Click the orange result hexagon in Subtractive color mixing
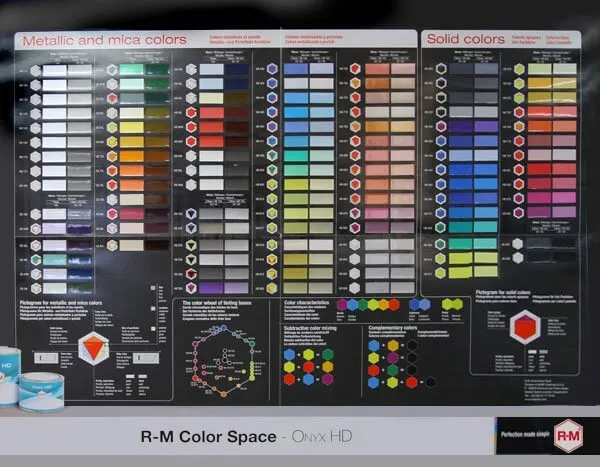Viewport: 600px width, 467px height. 328,367
